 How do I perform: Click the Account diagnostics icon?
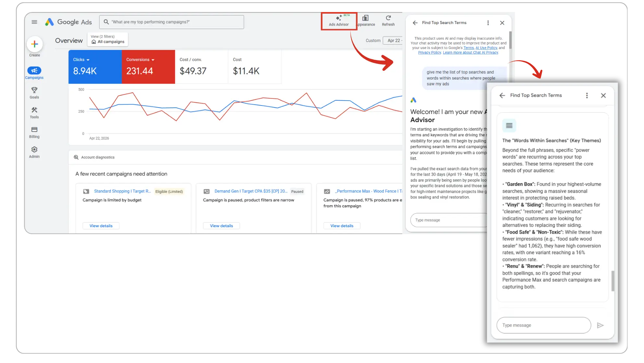click(x=76, y=157)
